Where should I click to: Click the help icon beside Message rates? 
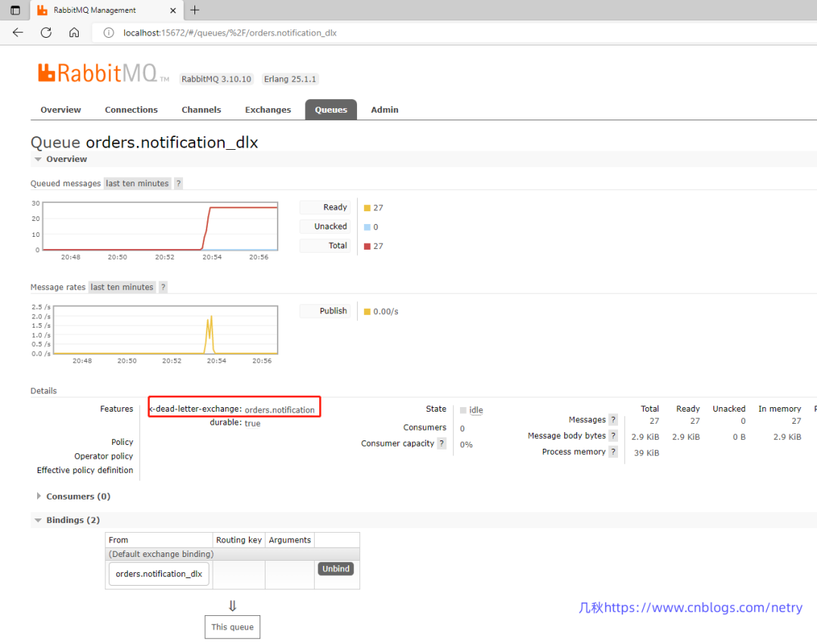coord(163,287)
